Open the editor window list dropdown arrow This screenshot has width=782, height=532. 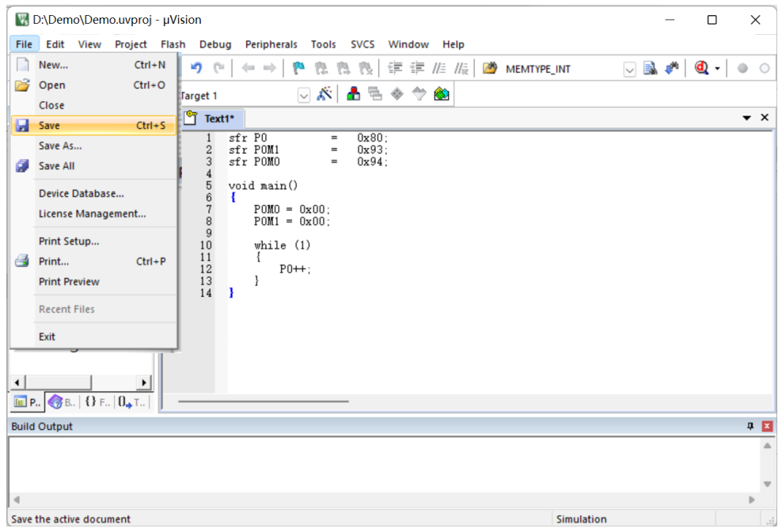point(746,118)
